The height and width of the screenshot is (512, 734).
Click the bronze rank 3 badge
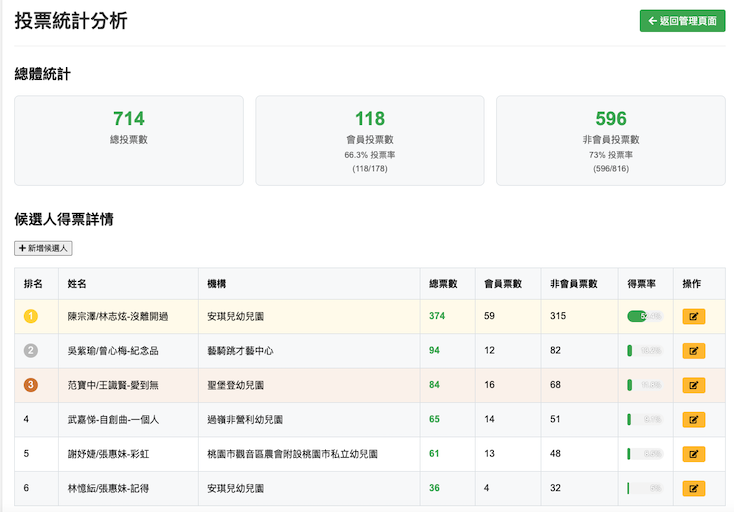pyautogui.click(x=31, y=385)
